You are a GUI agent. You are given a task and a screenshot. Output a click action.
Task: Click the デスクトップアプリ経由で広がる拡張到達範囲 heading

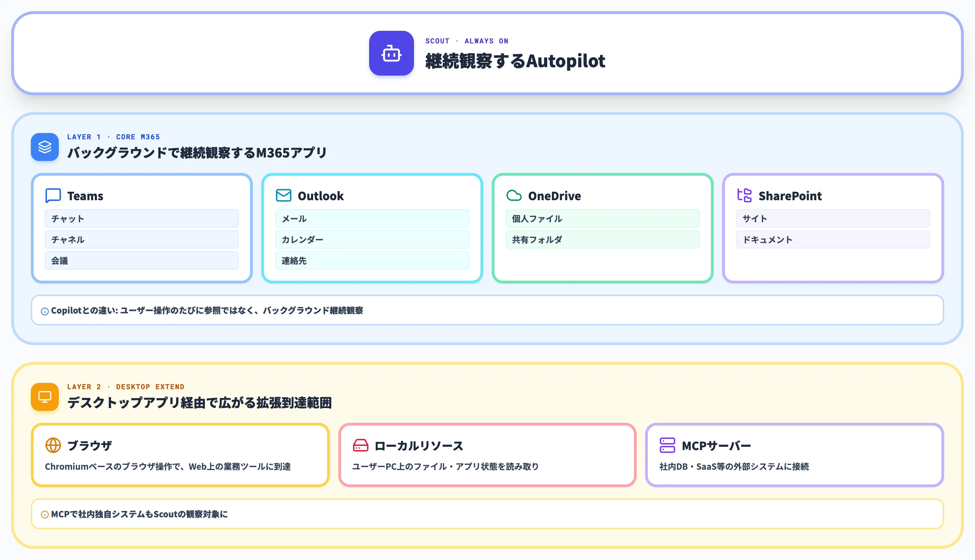coord(199,403)
